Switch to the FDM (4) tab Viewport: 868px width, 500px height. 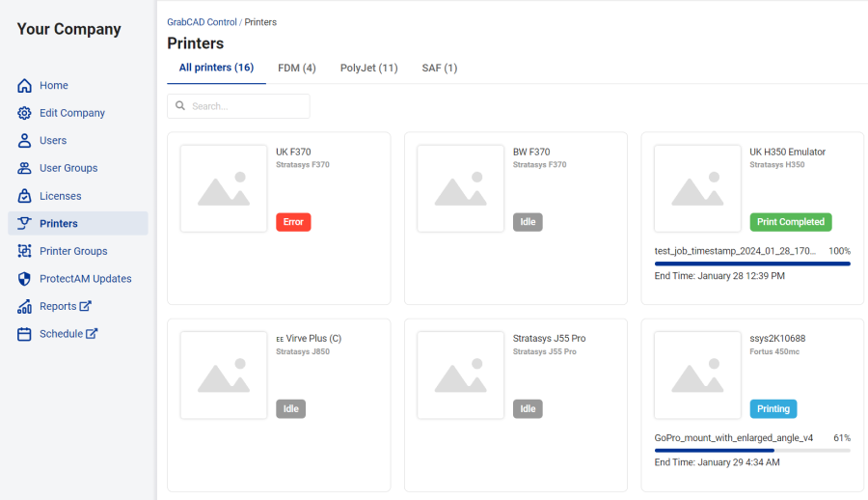(296, 68)
